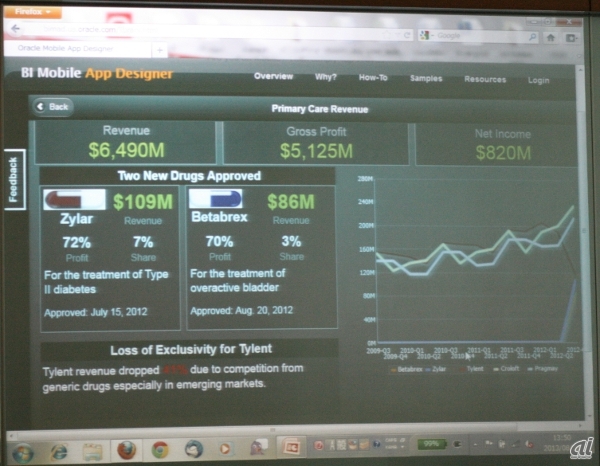
Task: Open the Windows Start menu orb
Action: tap(23, 451)
